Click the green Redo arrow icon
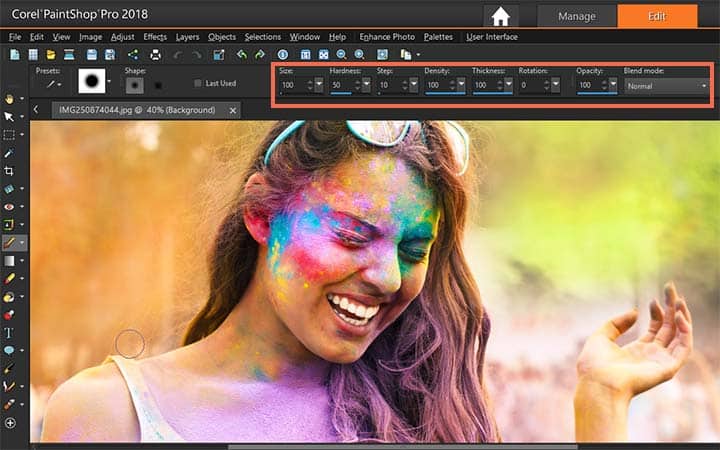The width and height of the screenshot is (720, 450). pos(260,55)
